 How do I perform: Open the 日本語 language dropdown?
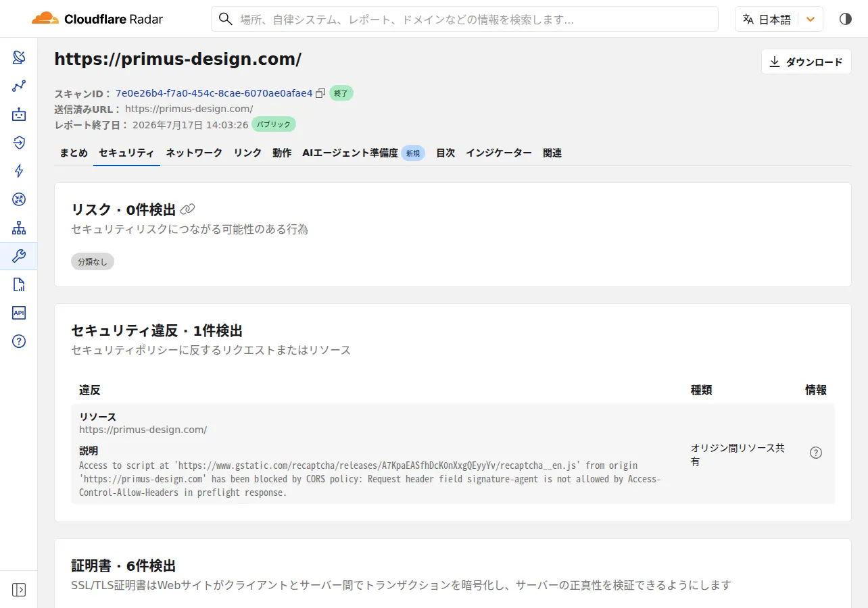779,19
